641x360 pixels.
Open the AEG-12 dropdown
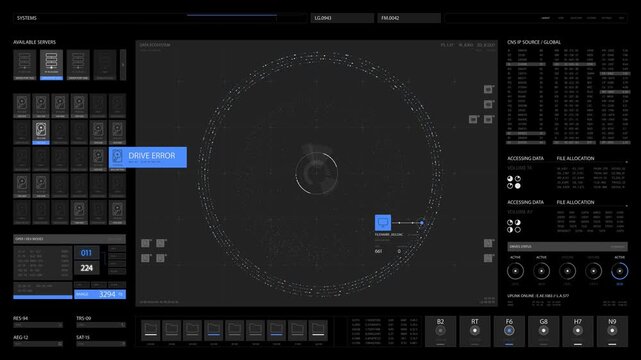click(38, 344)
